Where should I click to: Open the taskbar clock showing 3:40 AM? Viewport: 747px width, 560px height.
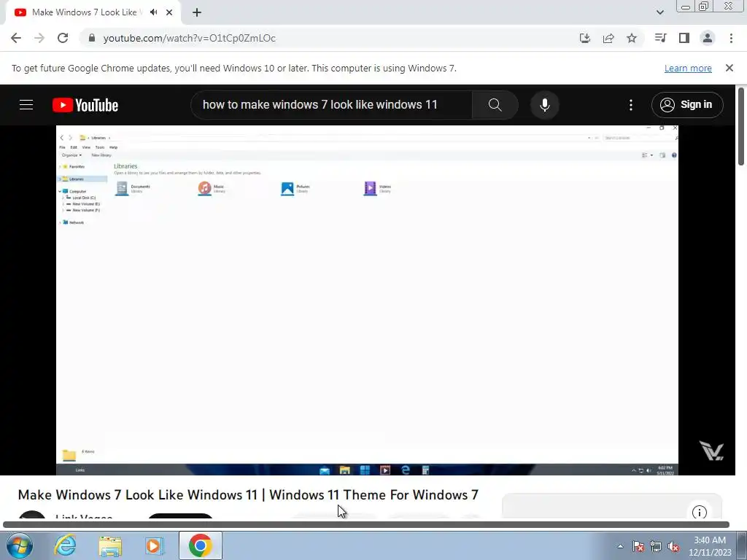(710, 546)
